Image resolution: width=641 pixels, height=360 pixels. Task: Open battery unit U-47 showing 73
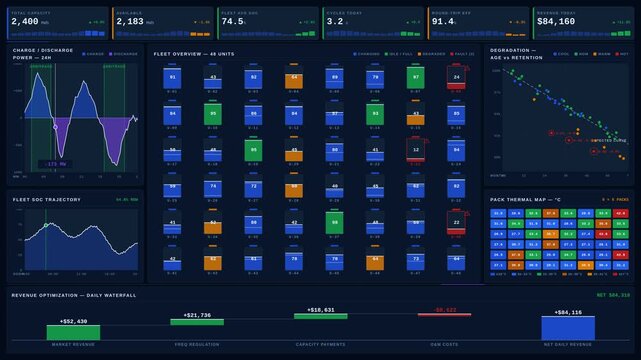[415, 259]
